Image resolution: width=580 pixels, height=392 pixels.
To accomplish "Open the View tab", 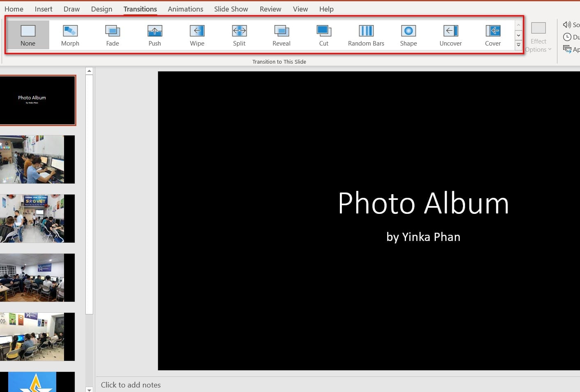I will tap(300, 9).
